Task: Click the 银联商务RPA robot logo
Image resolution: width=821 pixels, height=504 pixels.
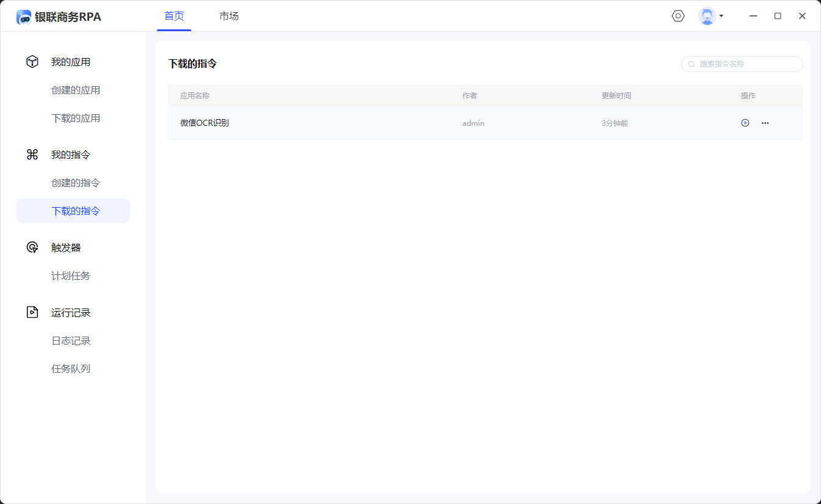Action: click(24, 17)
